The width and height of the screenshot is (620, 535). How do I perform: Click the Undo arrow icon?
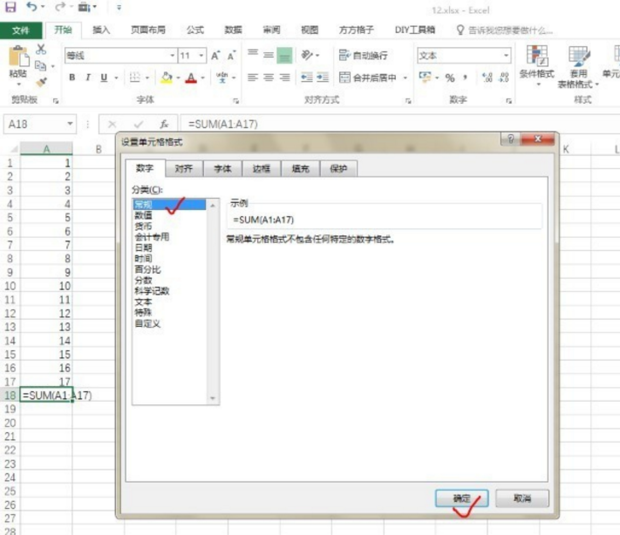click(32, 7)
